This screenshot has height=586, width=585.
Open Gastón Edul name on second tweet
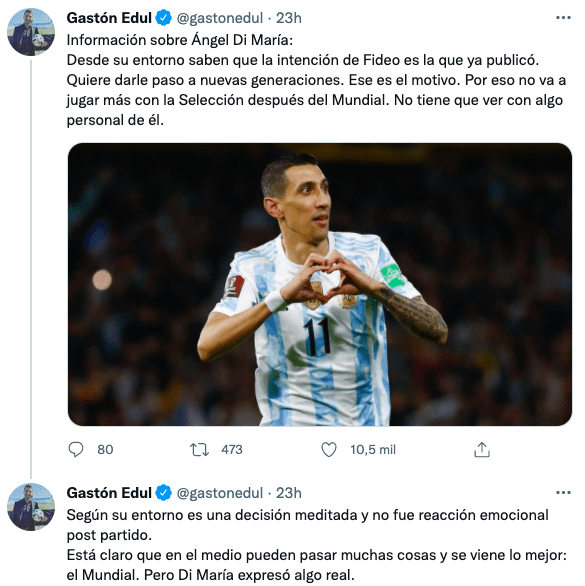109,493
